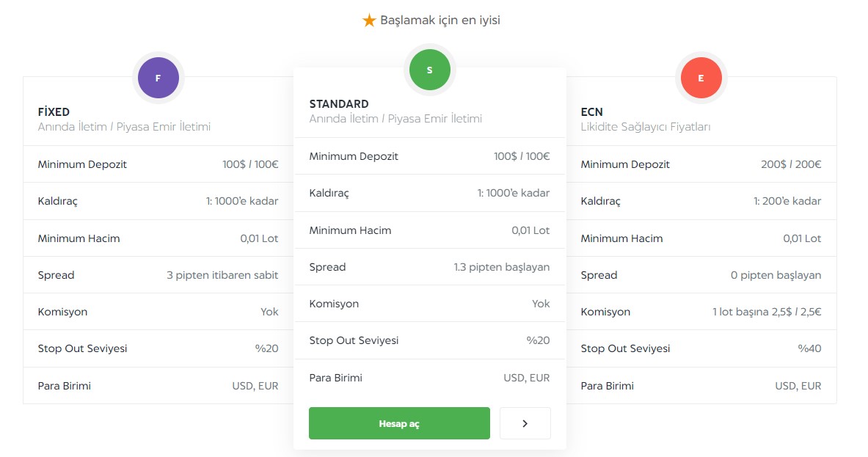Click the Standard account's '%20' stop out value
The image size is (868, 457).
click(x=538, y=340)
